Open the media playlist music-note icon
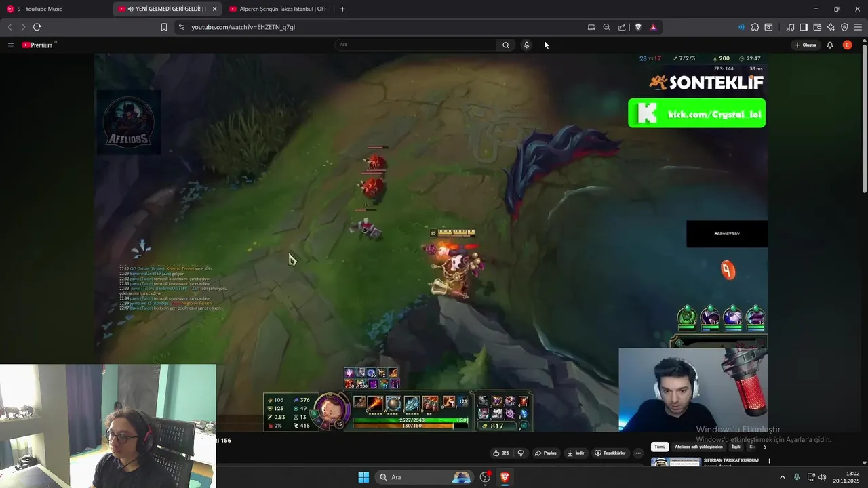This screenshot has width=868, height=488. [x=790, y=27]
